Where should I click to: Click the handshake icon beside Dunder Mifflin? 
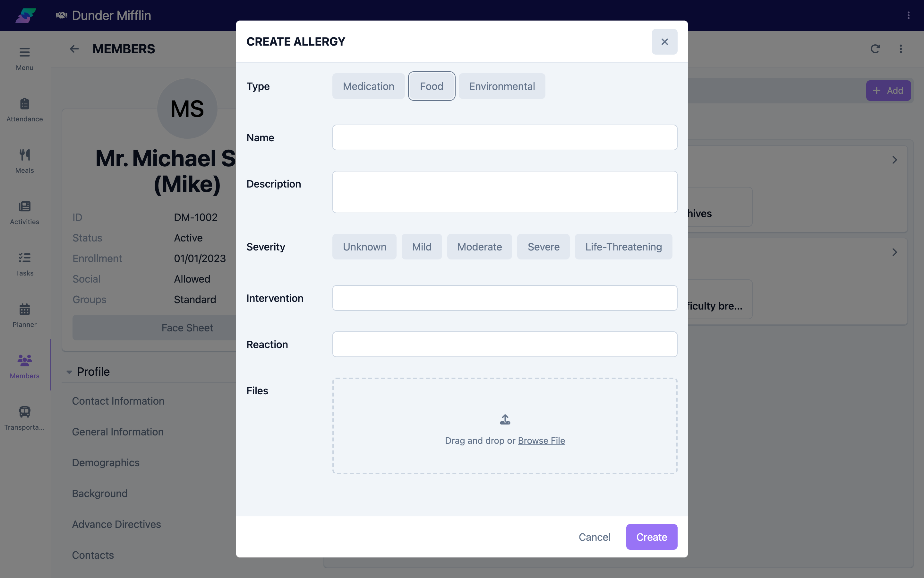coord(62,15)
